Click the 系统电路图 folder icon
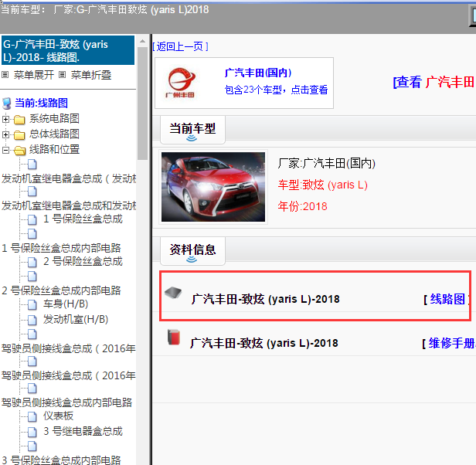Screen dimensions: 476x465 [x=19, y=120]
